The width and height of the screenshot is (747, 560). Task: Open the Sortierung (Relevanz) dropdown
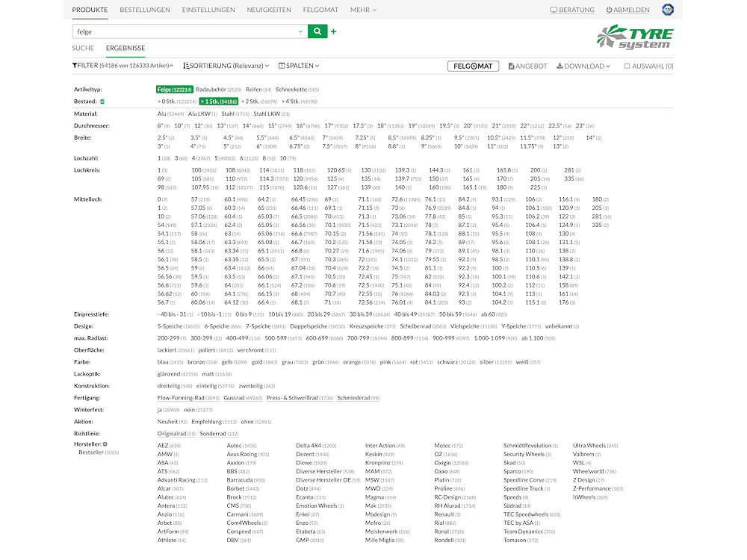(x=226, y=66)
